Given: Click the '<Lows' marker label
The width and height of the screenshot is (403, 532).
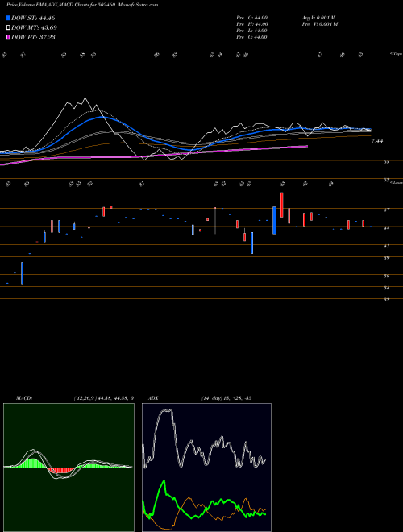Looking at the screenshot, I should [397, 182].
